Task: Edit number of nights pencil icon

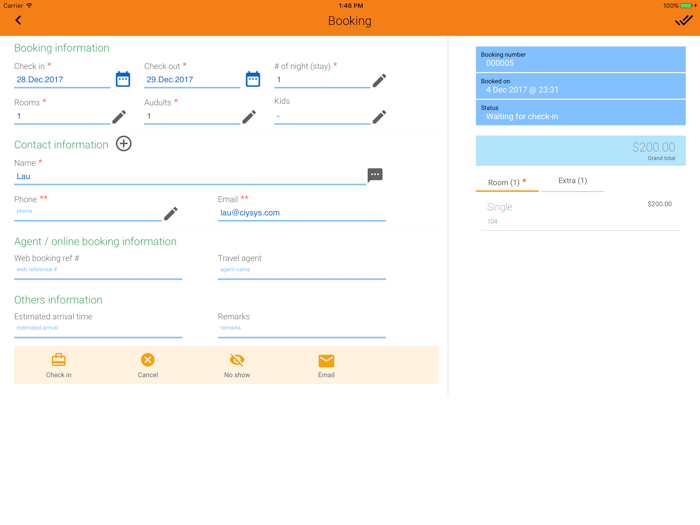Action: tap(379, 80)
